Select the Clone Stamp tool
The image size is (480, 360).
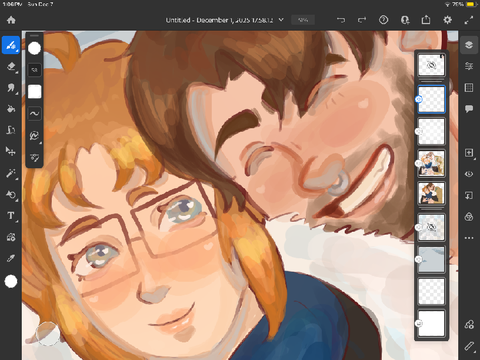click(11, 130)
